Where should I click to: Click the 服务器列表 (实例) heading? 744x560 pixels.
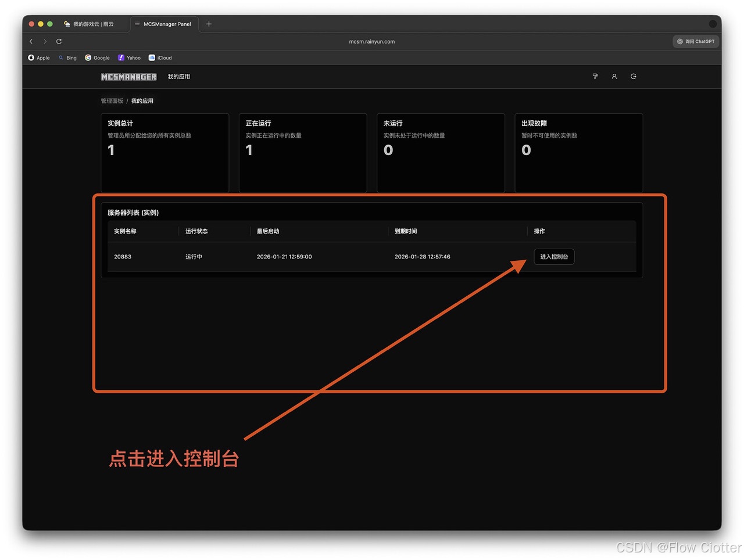tap(133, 213)
